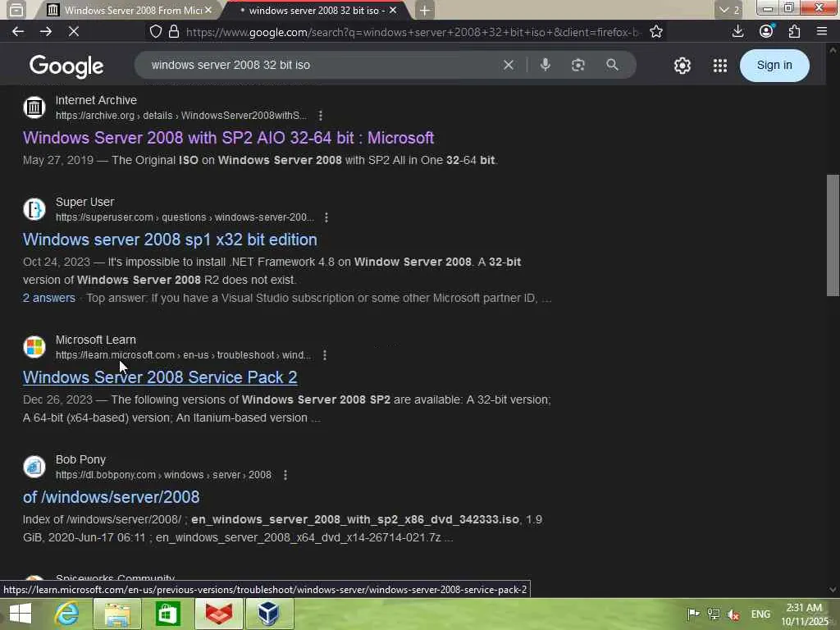Screen dimensions: 840x630
Task: Open Firefox hamburger application menu
Action: (822, 31)
